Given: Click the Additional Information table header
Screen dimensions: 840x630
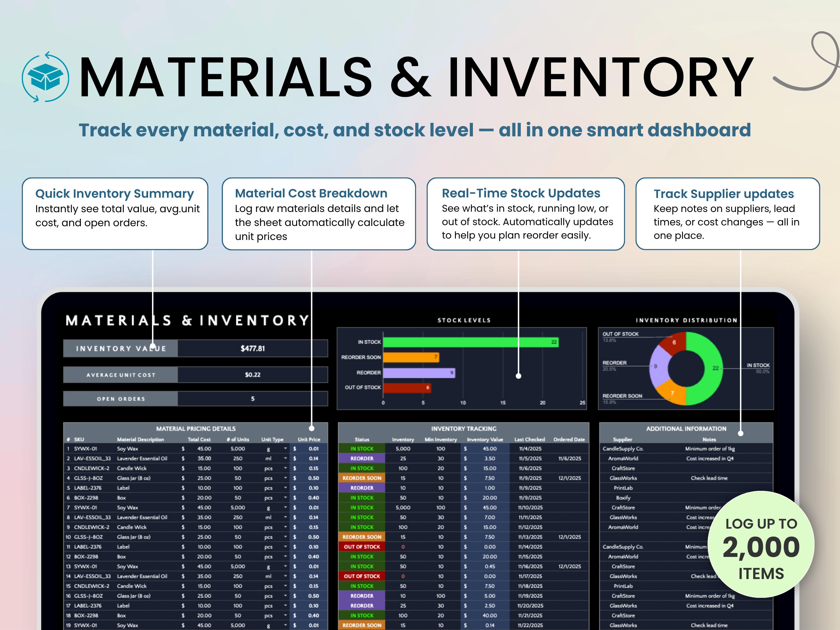Looking at the screenshot, I should click(x=686, y=429).
